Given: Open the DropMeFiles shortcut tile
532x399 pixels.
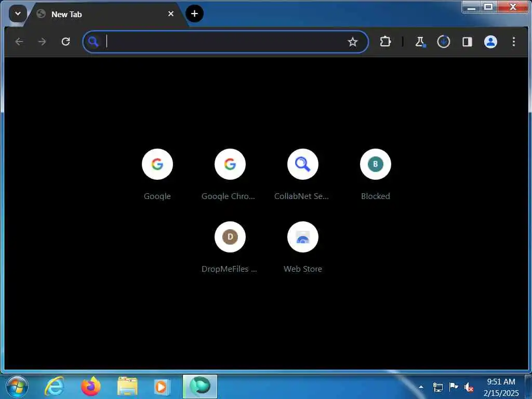Looking at the screenshot, I should pyautogui.click(x=230, y=247).
